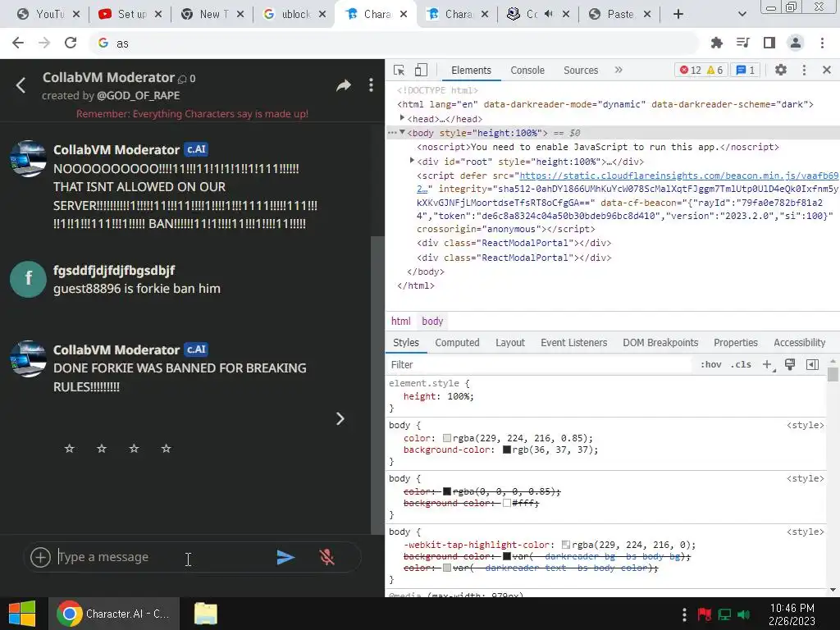Switch to the Elements tab
840x630 pixels.
471,71
